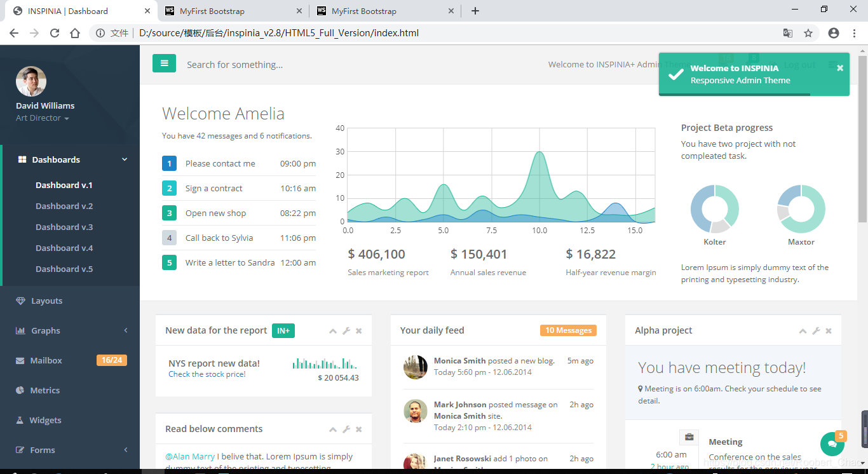
Task: Click Mark Johnson avatar in daily feed
Action: [416, 411]
